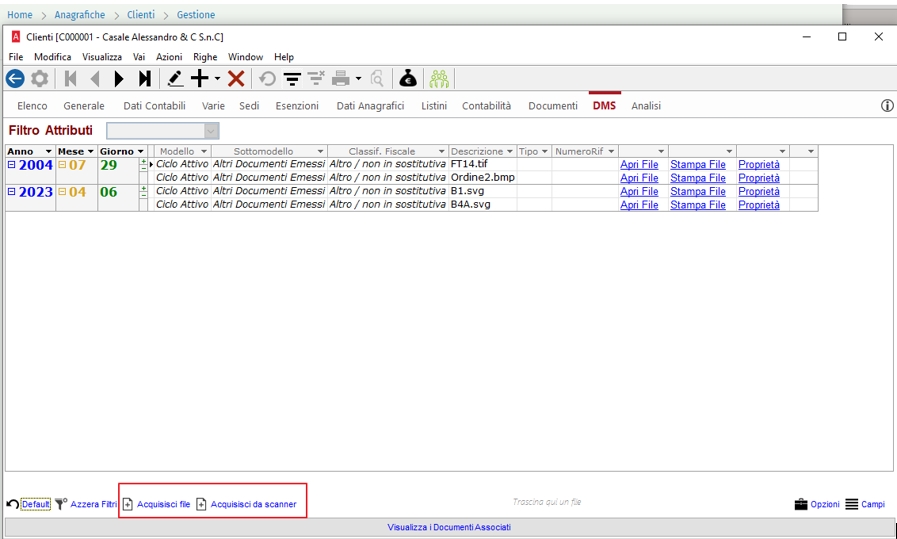Viewport: 897px width, 539px height.
Task: Click the Campi lines icon
Action: pyautogui.click(x=852, y=504)
